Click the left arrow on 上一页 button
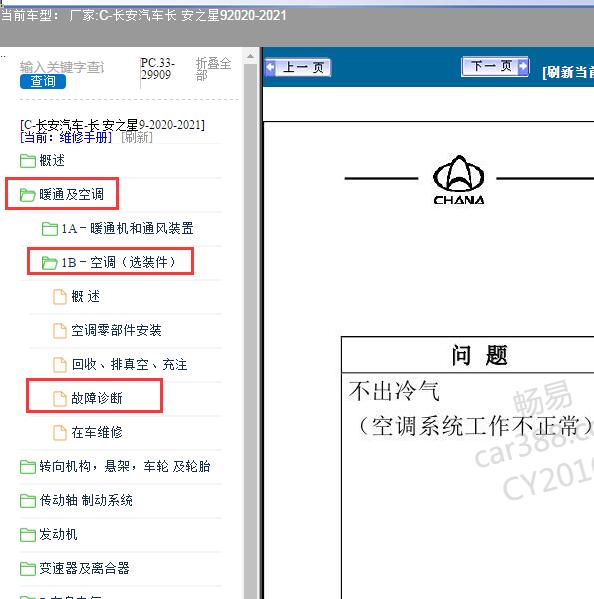The width and height of the screenshot is (594, 599). 270,68
